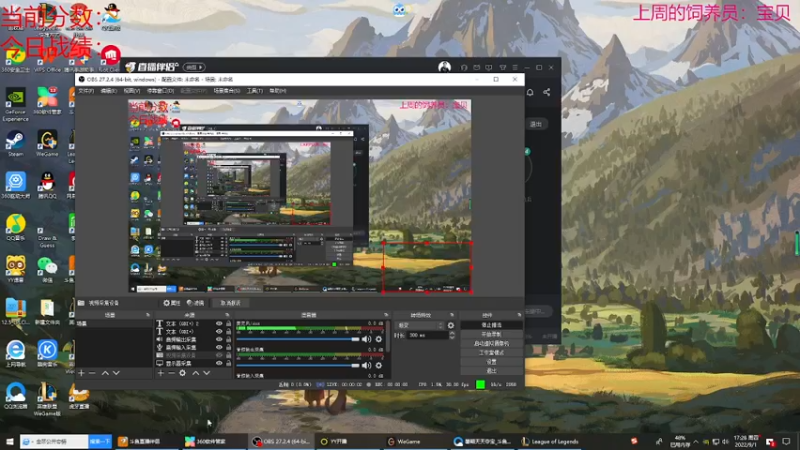Pop out the Controls dock header icon
800x450 pixels.
click(x=519, y=315)
